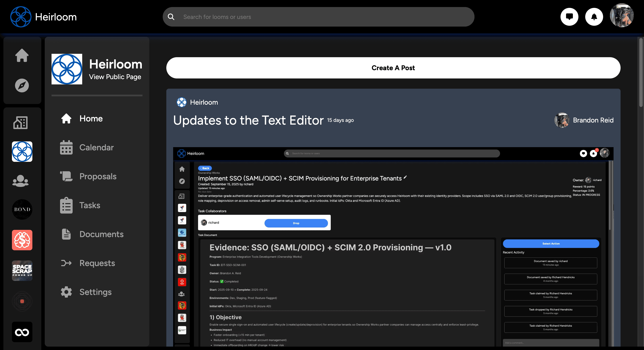Open the people group icon in rail
Viewport: 644px width, 350px height.
(x=20, y=181)
